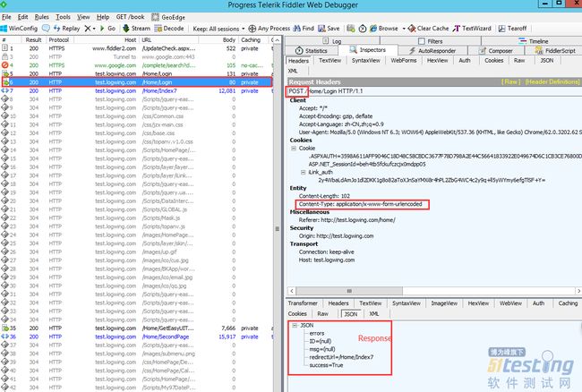Open the Tools menu
This screenshot has height=392, width=582.
point(63,17)
